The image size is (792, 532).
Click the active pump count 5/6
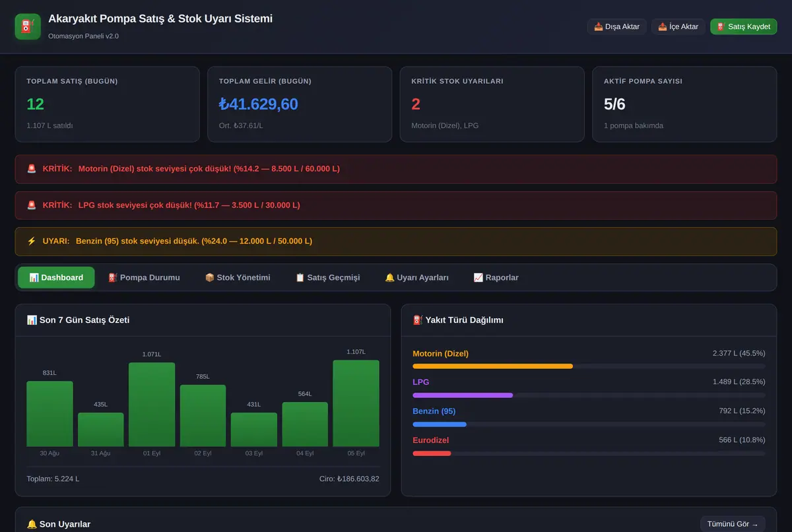[x=614, y=104]
